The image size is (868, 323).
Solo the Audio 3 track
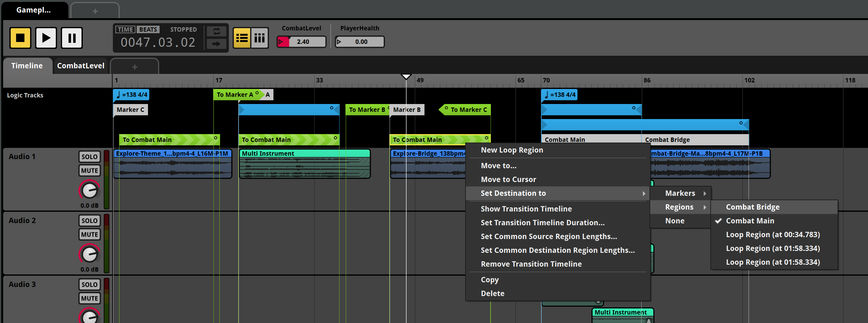tap(89, 284)
